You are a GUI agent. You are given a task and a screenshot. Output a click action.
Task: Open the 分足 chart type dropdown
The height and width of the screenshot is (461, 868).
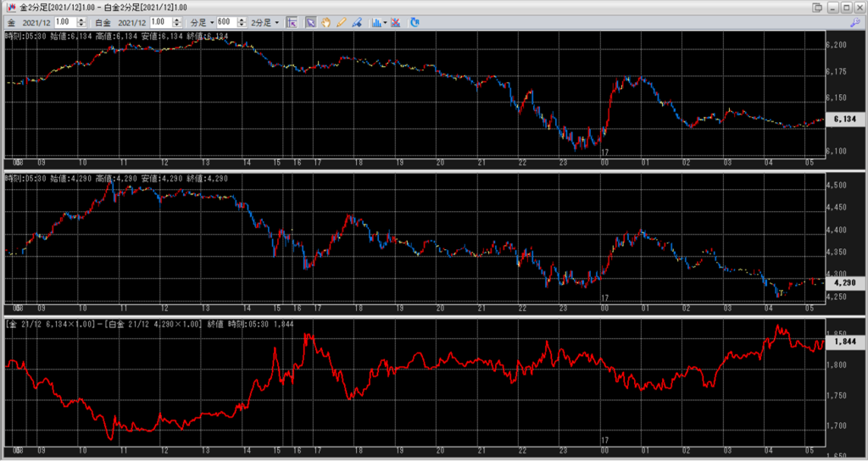pos(199,22)
